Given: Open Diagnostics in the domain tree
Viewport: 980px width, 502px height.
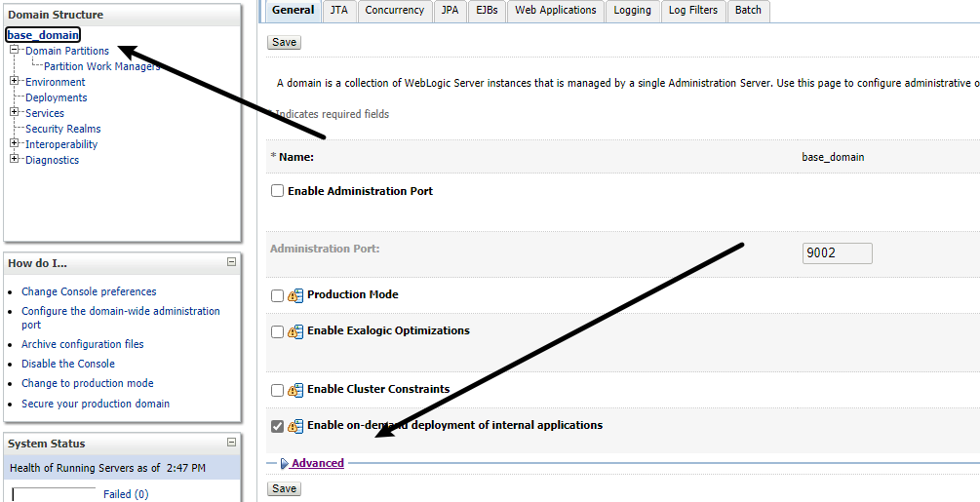Looking at the screenshot, I should 52,160.
